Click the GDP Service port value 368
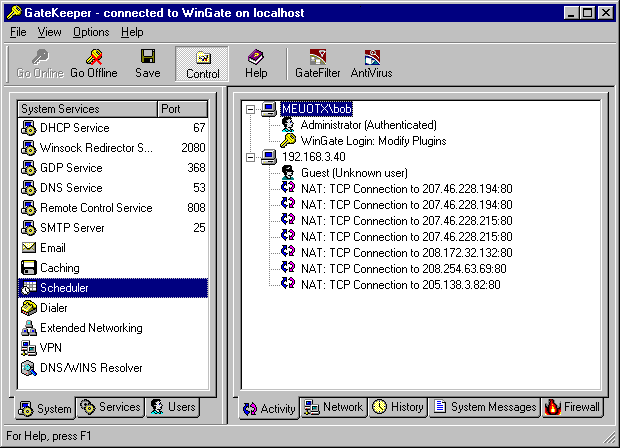The image size is (620, 448). coord(196,168)
